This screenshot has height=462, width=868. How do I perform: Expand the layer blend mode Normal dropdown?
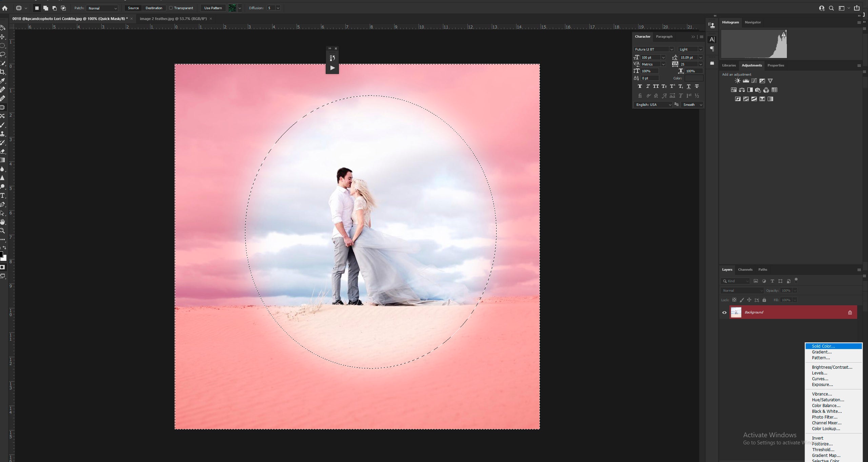(742, 291)
